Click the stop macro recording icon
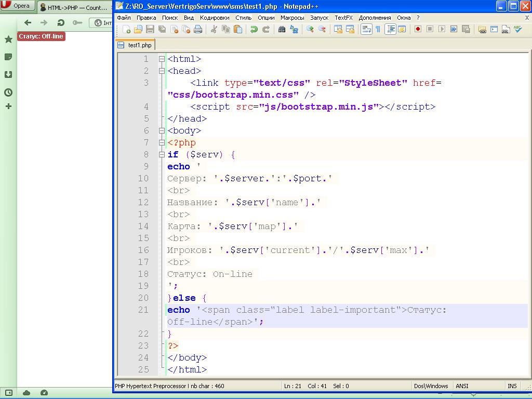Image resolution: width=532 pixels, height=399 pixels. tap(430, 30)
